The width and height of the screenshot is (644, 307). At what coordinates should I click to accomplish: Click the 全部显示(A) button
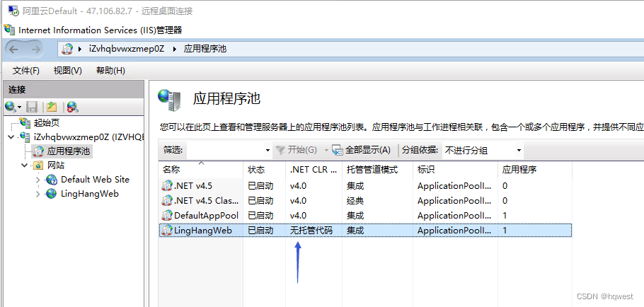point(362,150)
